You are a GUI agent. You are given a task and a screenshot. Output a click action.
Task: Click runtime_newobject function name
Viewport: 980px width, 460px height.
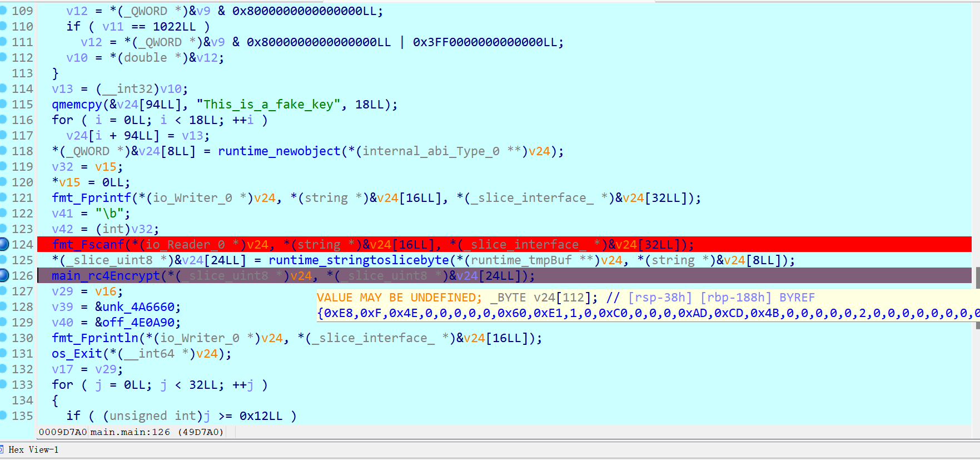278,151
